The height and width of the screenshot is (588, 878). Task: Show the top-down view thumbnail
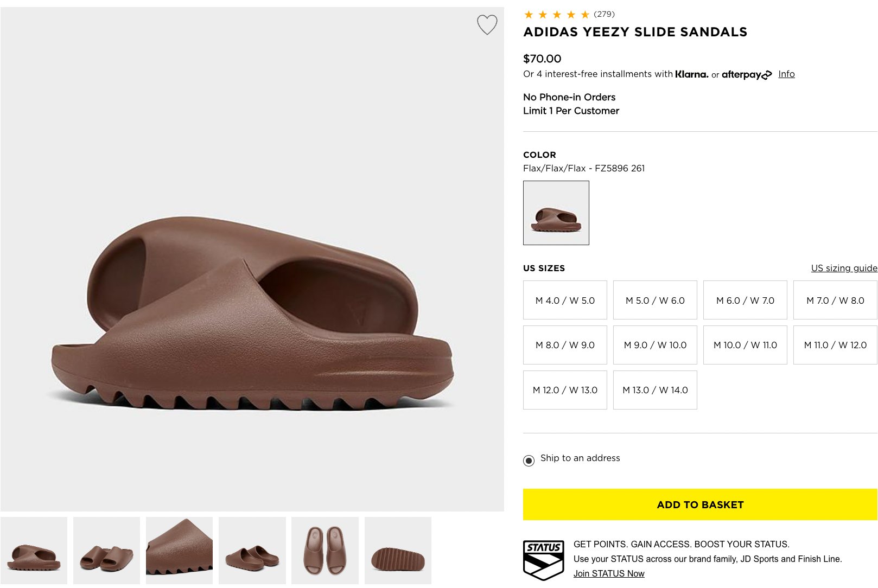pos(325,551)
